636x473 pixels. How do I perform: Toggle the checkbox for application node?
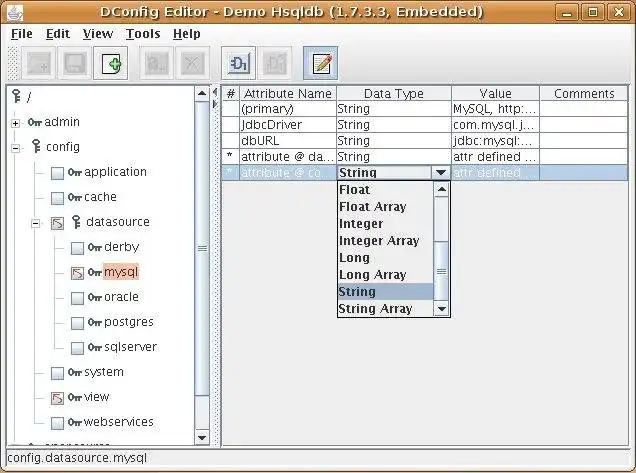pyautogui.click(x=57, y=173)
